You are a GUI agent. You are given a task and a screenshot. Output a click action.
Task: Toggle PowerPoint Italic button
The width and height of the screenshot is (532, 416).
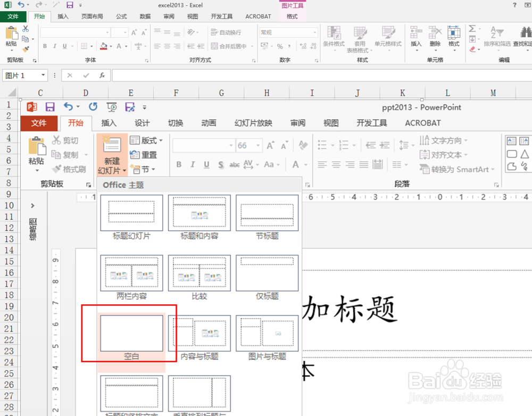pos(193,164)
